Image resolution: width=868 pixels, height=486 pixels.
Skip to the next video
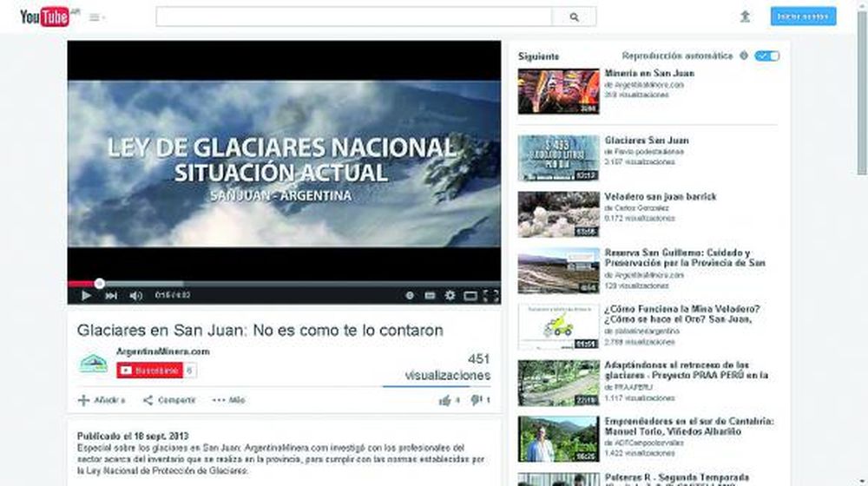111,296
